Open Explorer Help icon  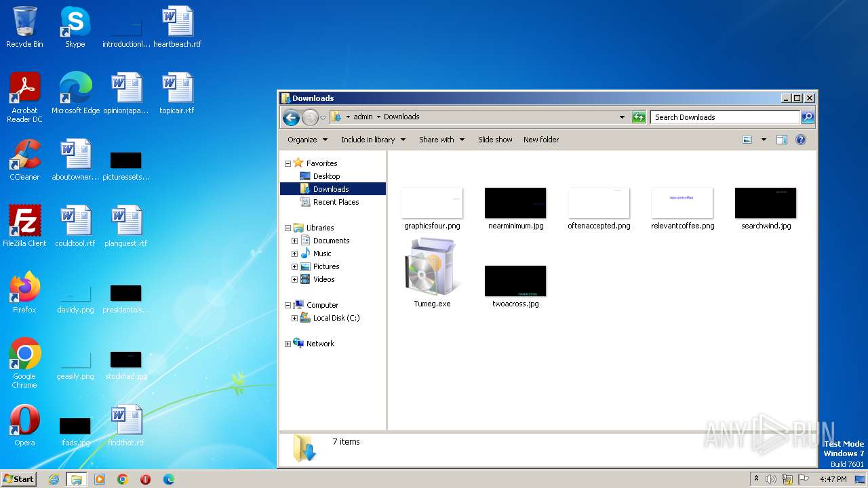pos(801,140)
